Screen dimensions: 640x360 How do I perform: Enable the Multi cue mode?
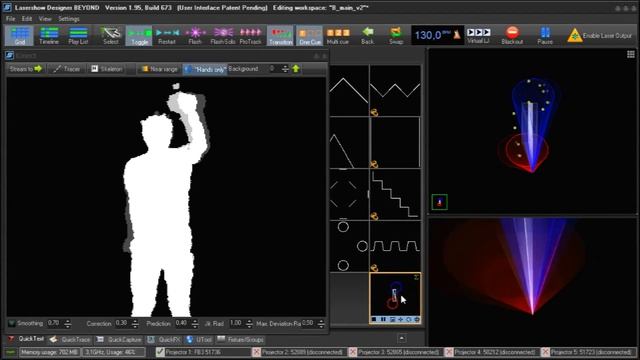tap(338, 36)
